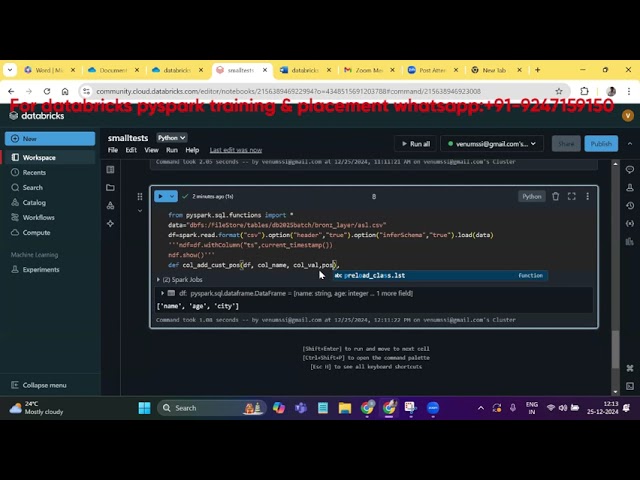Viewport: 640px width, 480px height.
Task: Open the Python libraries panel icon
Action: [x=630, y=241]
